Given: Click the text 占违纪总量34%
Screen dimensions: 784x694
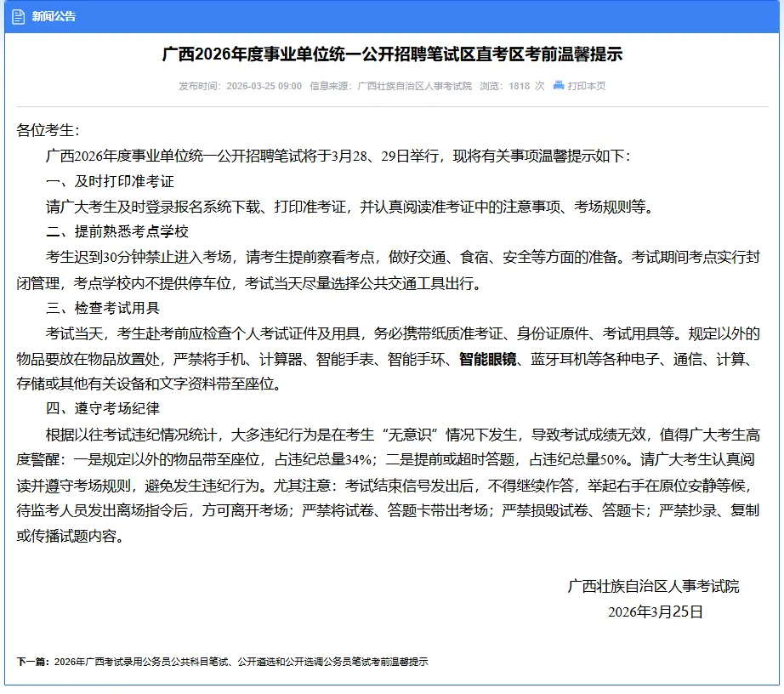Looking at the screenshot, I should [x=323, y=459].
